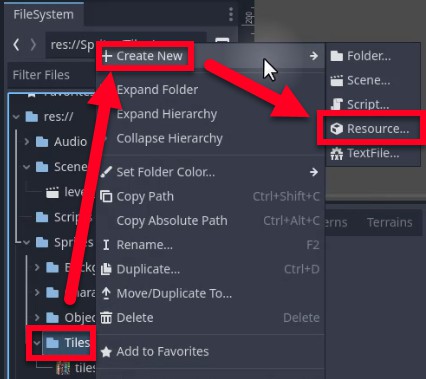Click the trash can Delete icon
426x379 pixels.
(106, 318)
